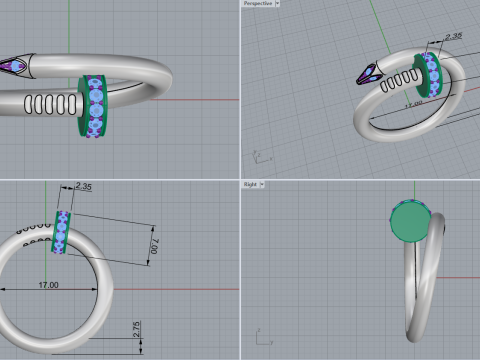
Task: Select the 17.00 dimension in the Perspective viewport
Action: pos(414,105)
